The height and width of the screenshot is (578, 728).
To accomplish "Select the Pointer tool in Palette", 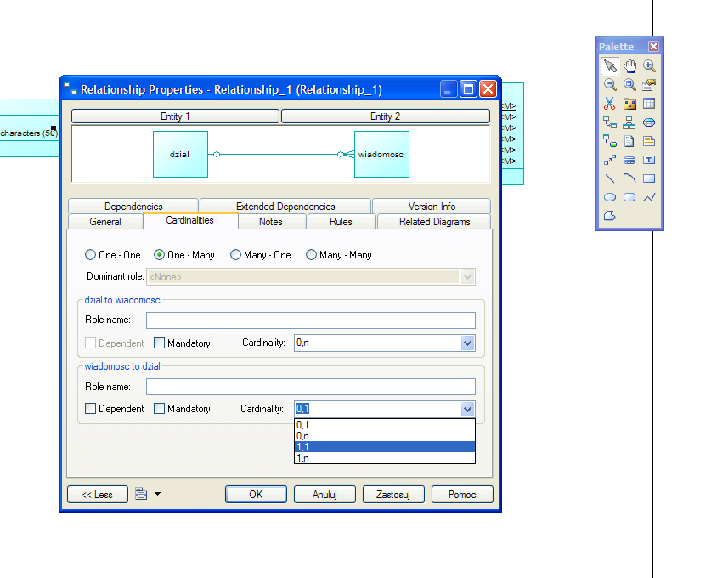I will click(x=610, y=66).
